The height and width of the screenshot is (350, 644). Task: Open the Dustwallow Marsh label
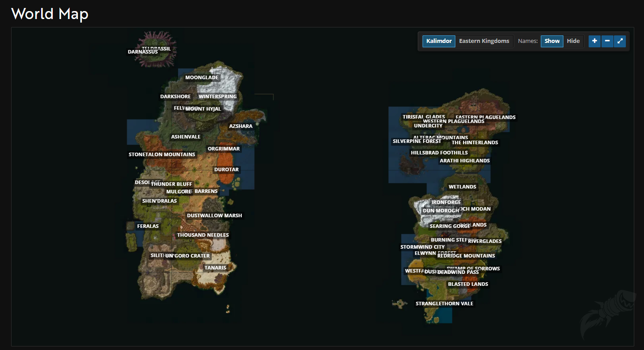(x=214, y=215)
